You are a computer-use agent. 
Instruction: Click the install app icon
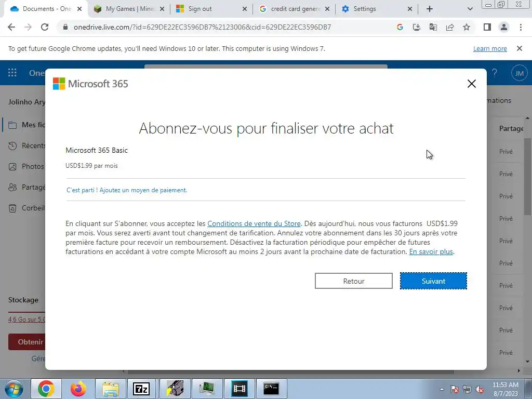417,27
